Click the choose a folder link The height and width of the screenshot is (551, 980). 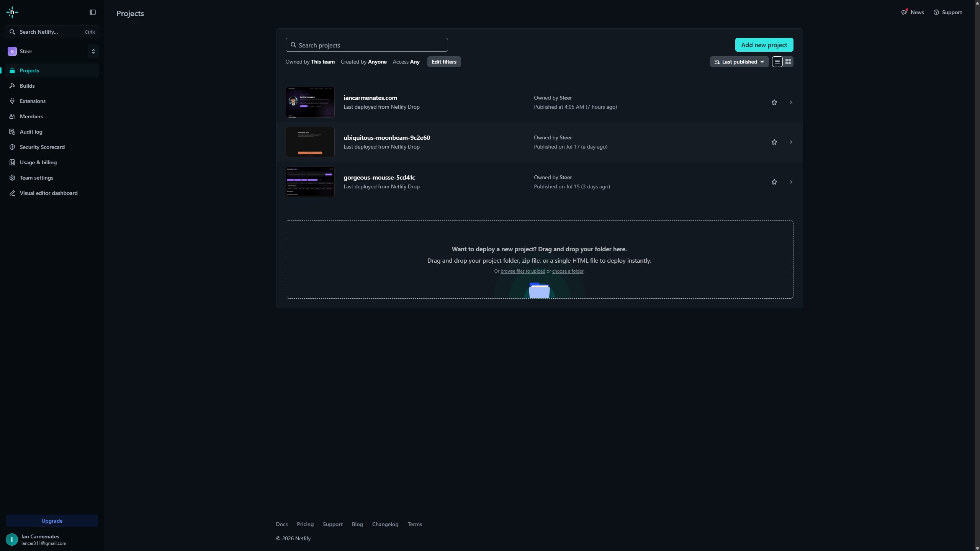568,271
